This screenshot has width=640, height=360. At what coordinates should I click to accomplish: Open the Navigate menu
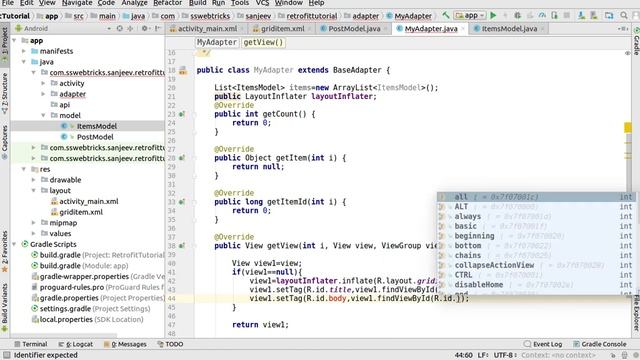click(77, 3)
